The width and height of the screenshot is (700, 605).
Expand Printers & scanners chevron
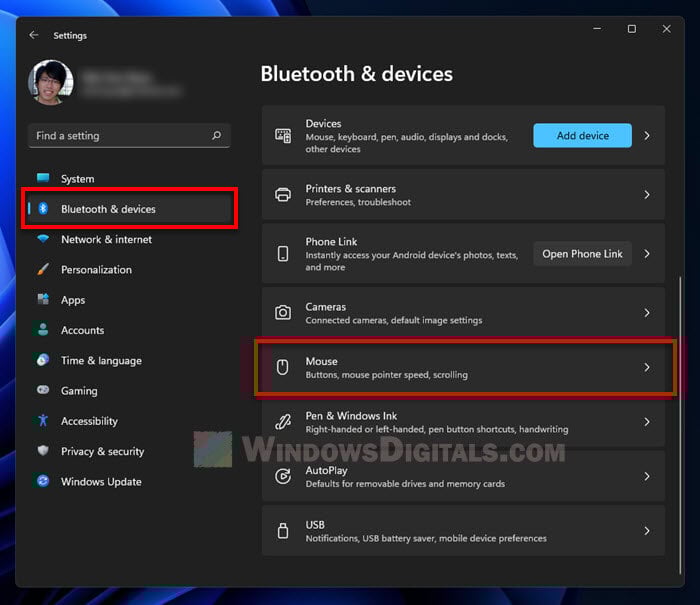tap(647, 195)
